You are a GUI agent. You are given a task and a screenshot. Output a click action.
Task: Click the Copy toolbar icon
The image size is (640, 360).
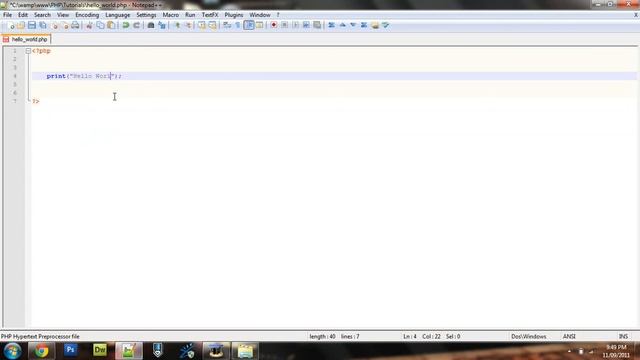100,25
